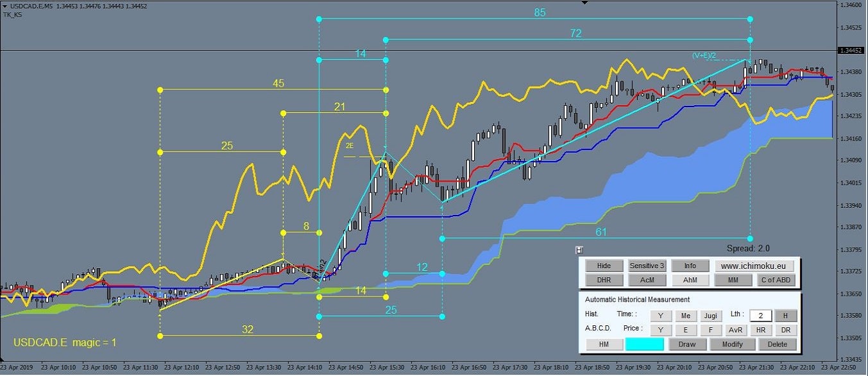Click the small H icon above panel
Image resolution: width=868 pixels, height=376 pixels.
(x=579, y=249)
